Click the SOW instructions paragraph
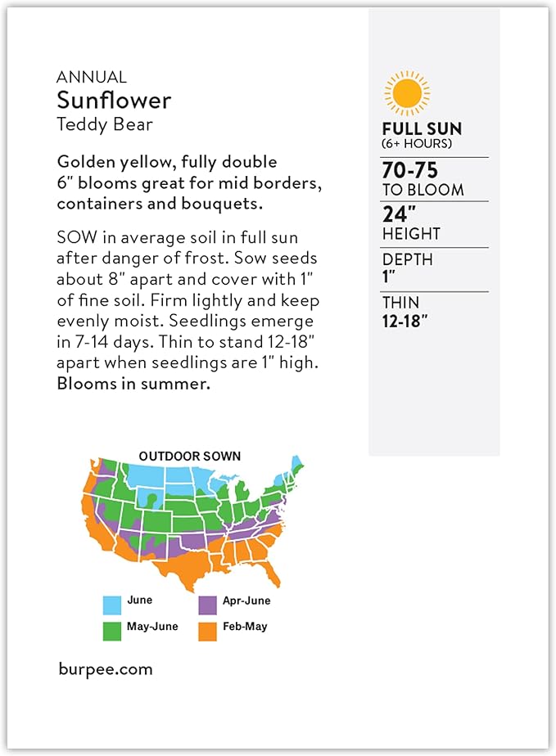Screen dimensions: 556x756 (x=188, y=299)
